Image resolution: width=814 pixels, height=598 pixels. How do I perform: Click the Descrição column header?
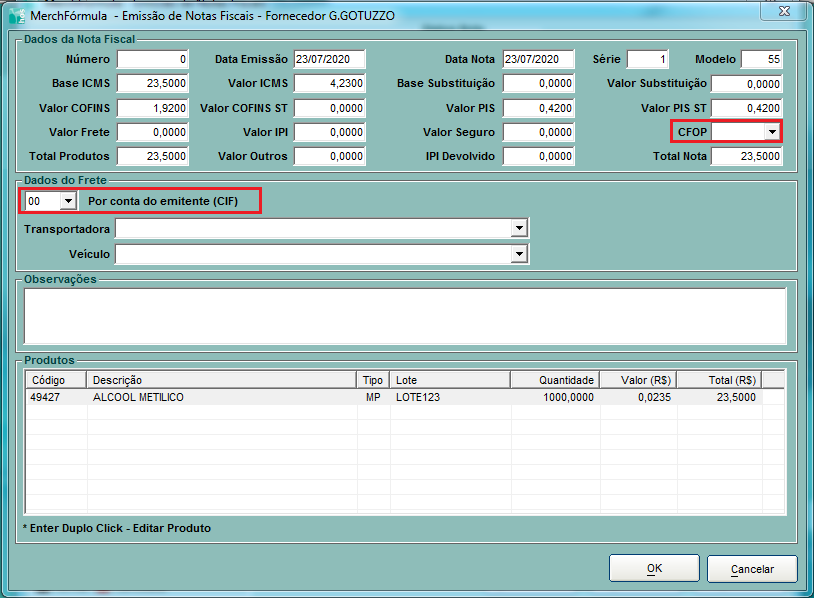[221, 380]
